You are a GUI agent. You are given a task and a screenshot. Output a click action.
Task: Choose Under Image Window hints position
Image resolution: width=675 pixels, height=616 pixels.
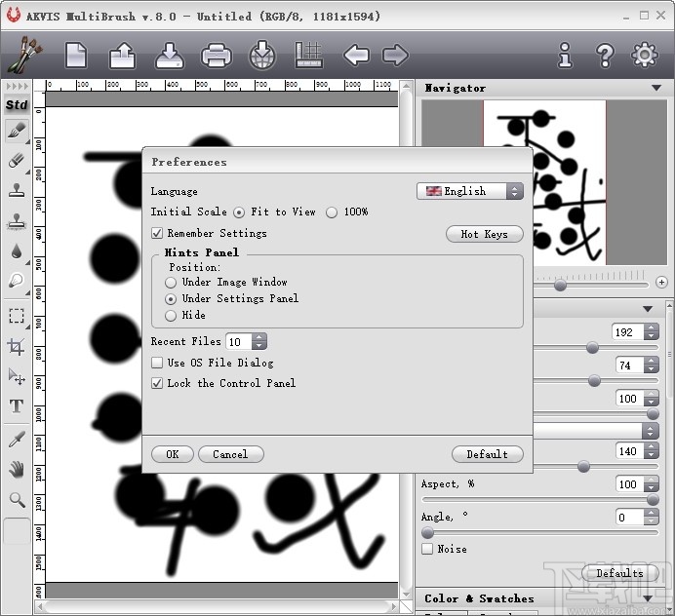coord(171,283)
